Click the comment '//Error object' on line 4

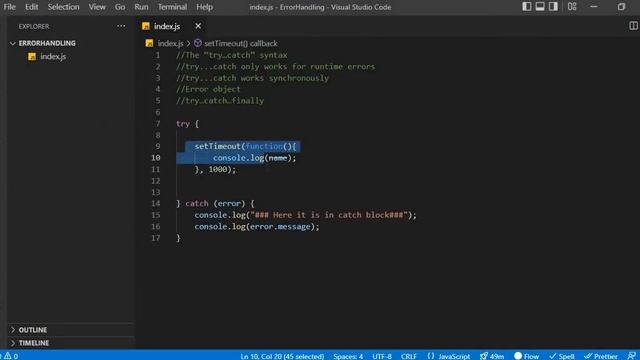tap(208, 89)
